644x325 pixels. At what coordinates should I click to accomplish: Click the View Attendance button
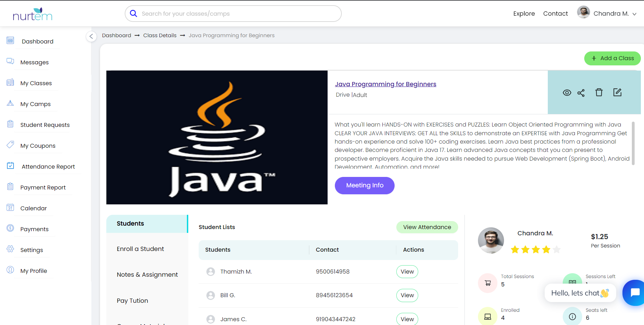click(x=427, y=227)
